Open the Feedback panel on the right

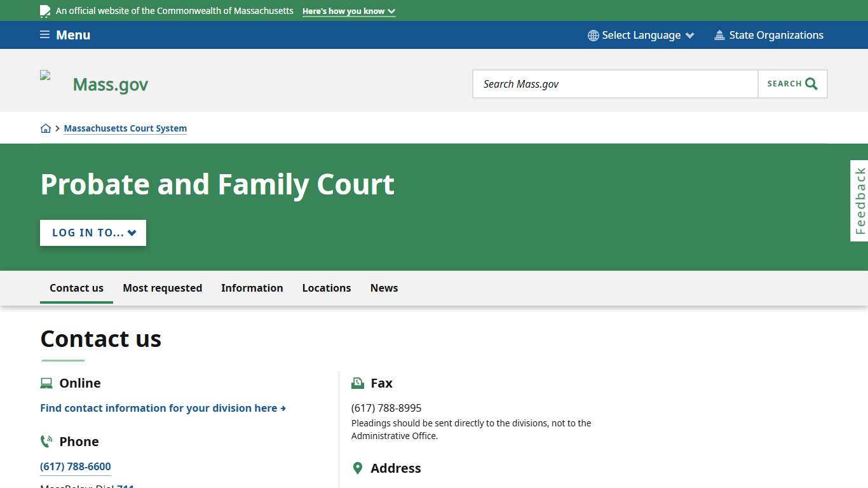(x=859, y=200)
